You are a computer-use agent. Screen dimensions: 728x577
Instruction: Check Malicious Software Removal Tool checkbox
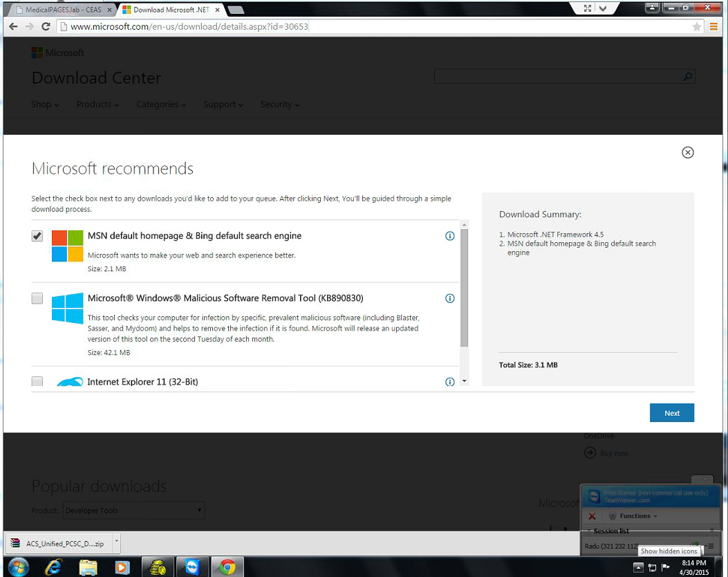(x=37, y=298)
